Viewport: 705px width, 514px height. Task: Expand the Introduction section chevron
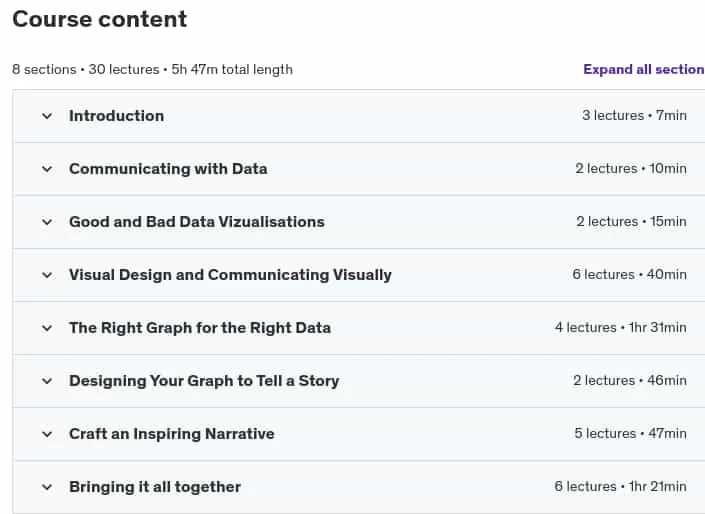tap(47, 116)
